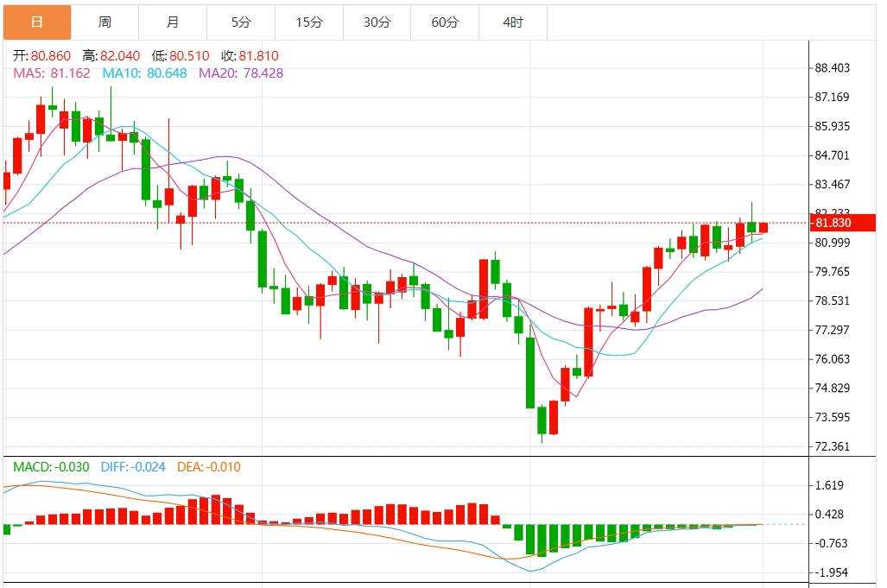Open the 15分 timeframe tab
Screen dimensions: 887x588
pos(309,22)
